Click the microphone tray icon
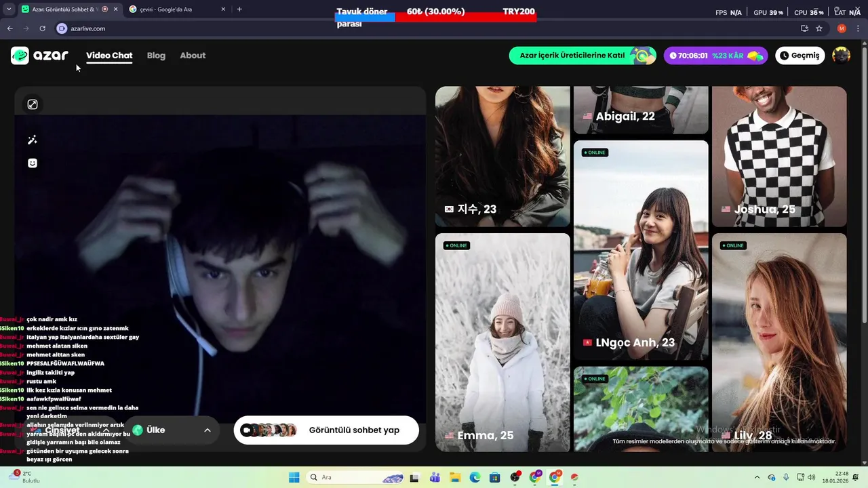The width and height of the screenshot is (868, 488). click(787, 478)
